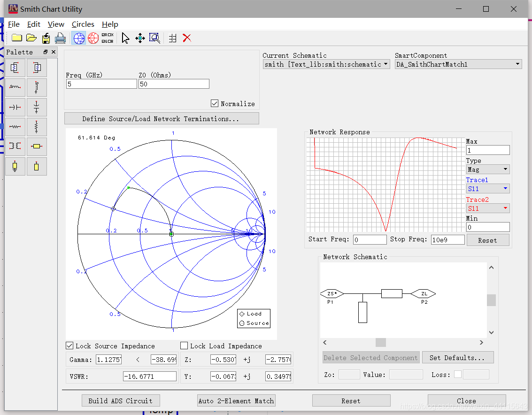Toggle the Loss checkbox
This screenshot has width=532, height=415.
pos(458,374)
